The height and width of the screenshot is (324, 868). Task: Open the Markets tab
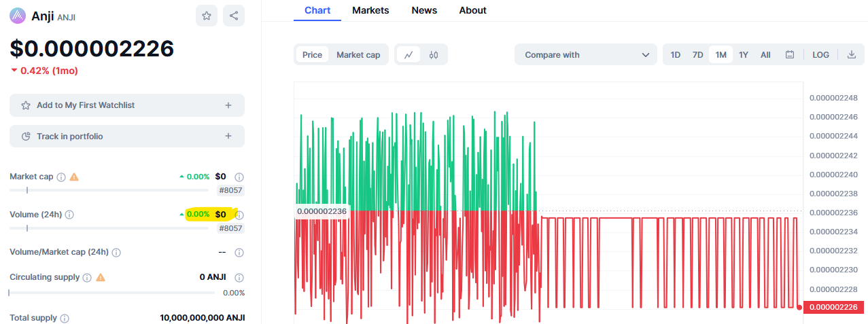(x=370, y=10)
